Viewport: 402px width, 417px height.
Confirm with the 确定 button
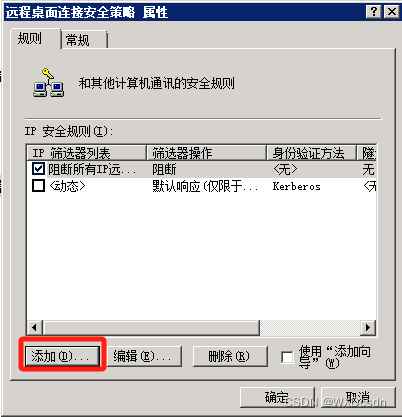277,397
